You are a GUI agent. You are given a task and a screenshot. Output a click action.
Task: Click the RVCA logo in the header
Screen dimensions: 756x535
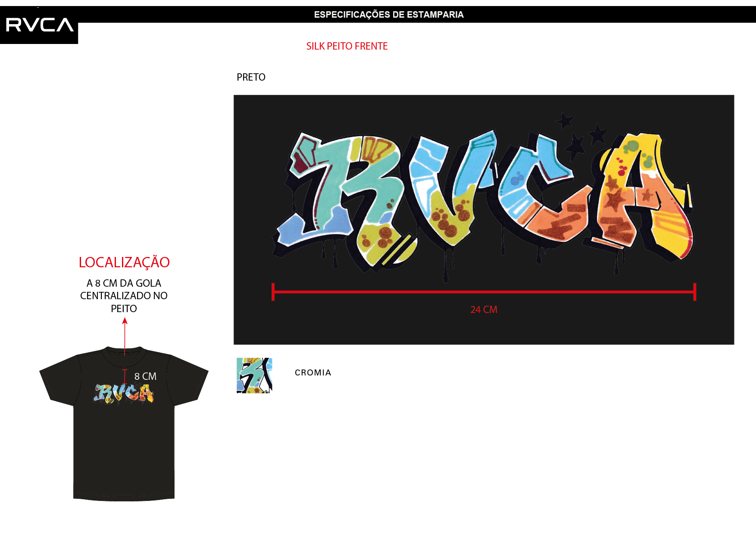pyautogui.click(x=39, y=25)
